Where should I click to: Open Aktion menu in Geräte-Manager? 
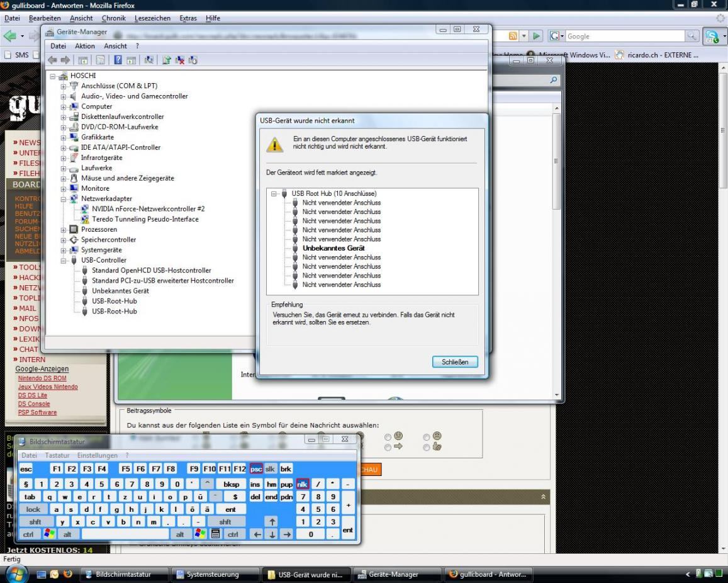(85, 46)
